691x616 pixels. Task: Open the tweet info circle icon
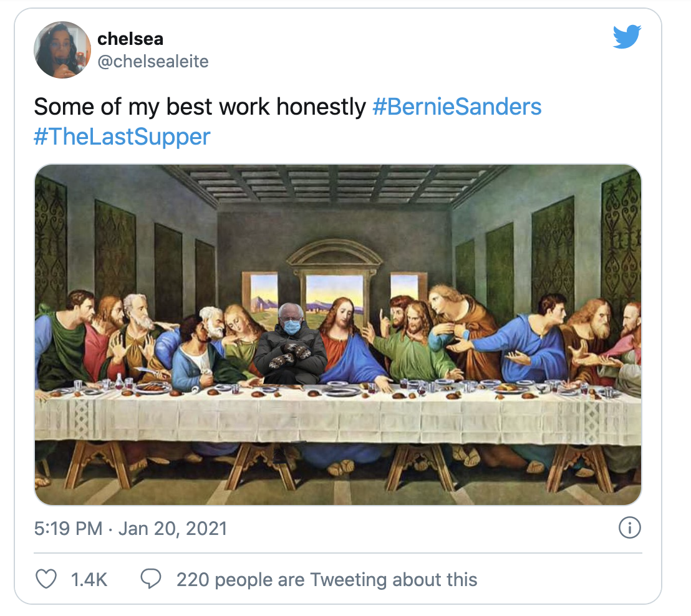[629, 529]
